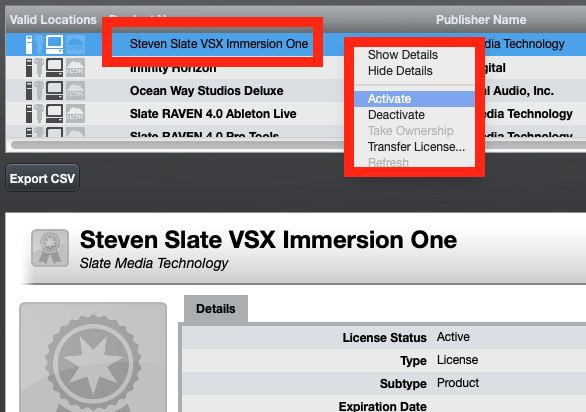Click iLok cloud icon in Slate RAVEN Ableton row
Screen dimensions: 586x412
coord(75,114)
